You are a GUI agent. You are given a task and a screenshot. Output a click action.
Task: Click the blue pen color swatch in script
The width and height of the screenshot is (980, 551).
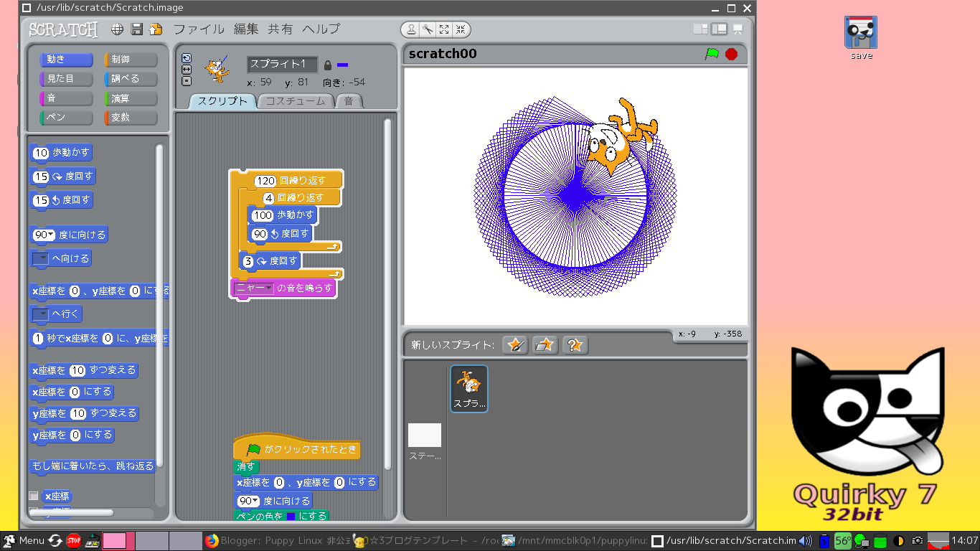pos(291,517)
